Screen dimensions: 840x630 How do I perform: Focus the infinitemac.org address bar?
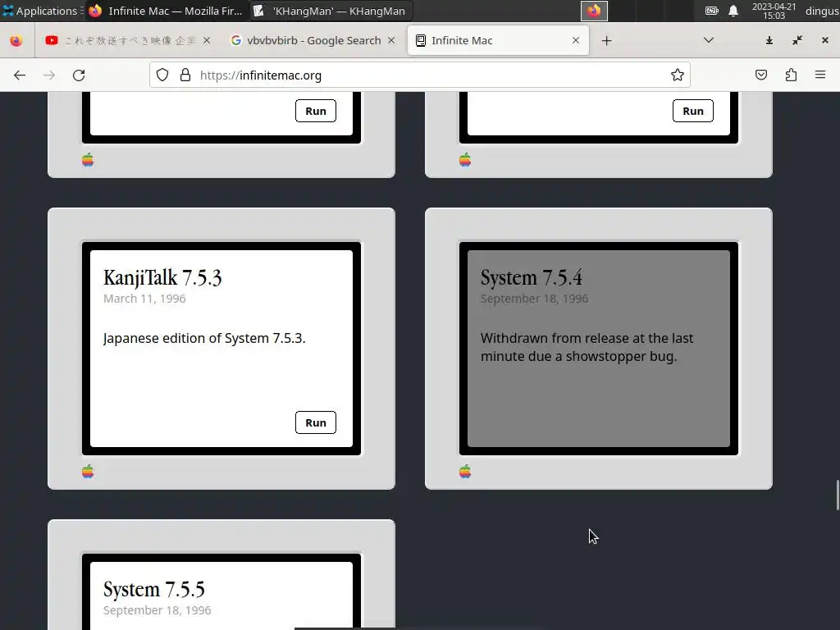[x=419, y=75]
